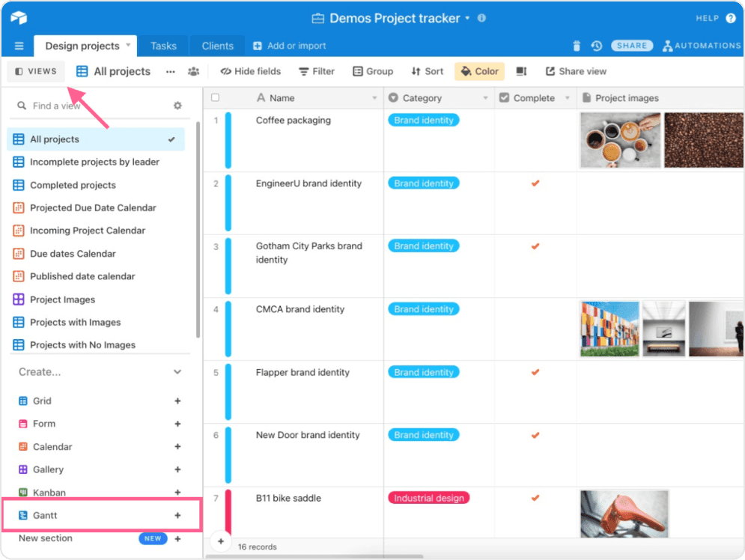The width and height of the screenshot is (745, 560).
Task: Open the view settings gear icon
Action: pos(177,106)
